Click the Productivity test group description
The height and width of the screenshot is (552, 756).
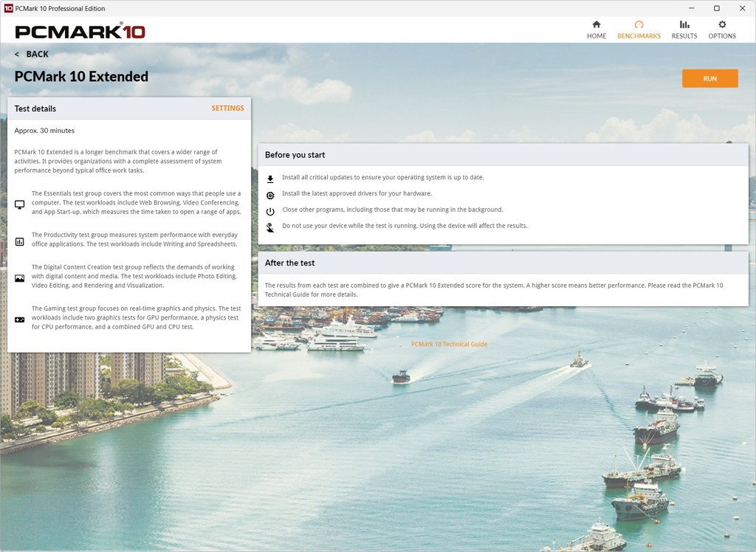pyautogui.click(x=134, y=239)
